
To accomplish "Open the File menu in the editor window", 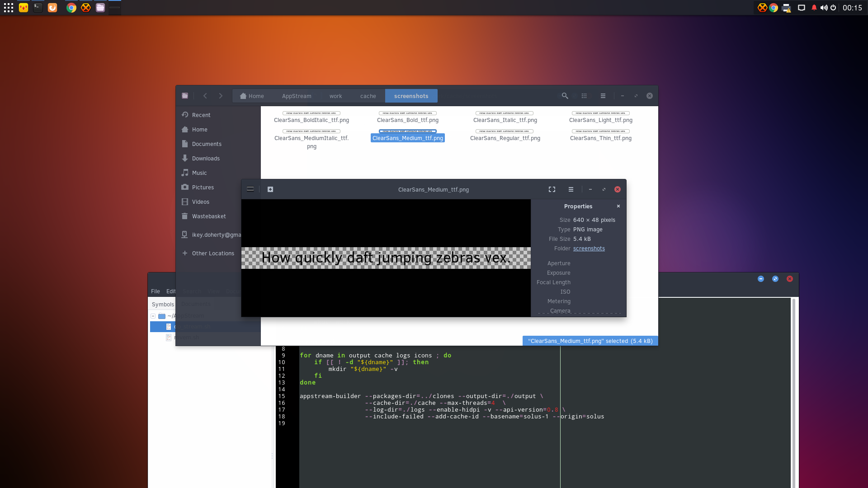I will pos(156,291).
